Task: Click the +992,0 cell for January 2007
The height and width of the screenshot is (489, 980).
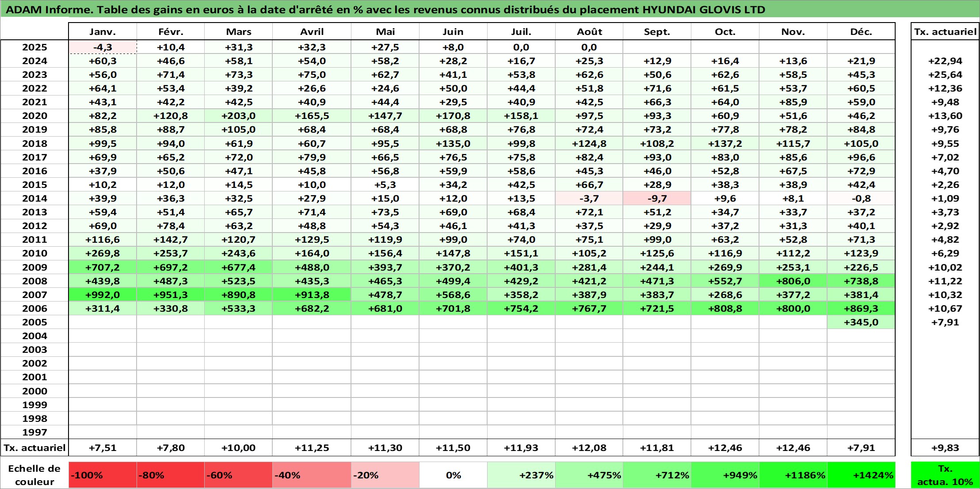Action: [103, 295]
